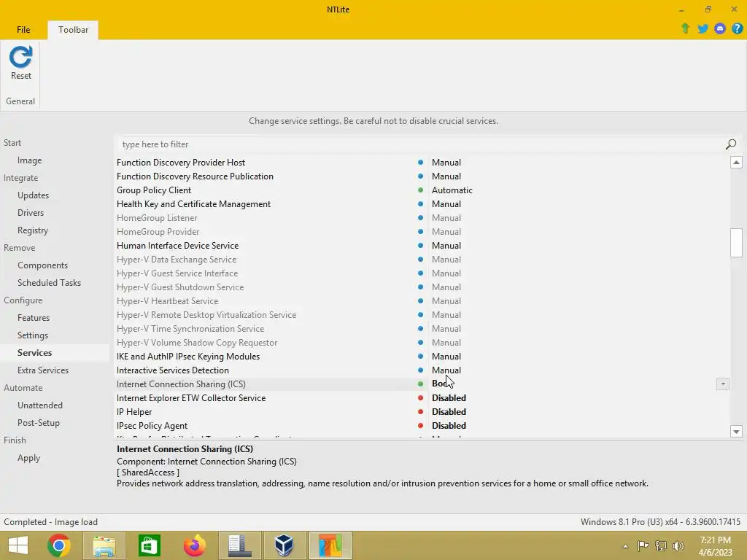
Task: Launch Chrome from the taskbar
Action: [x=59, y=545]
